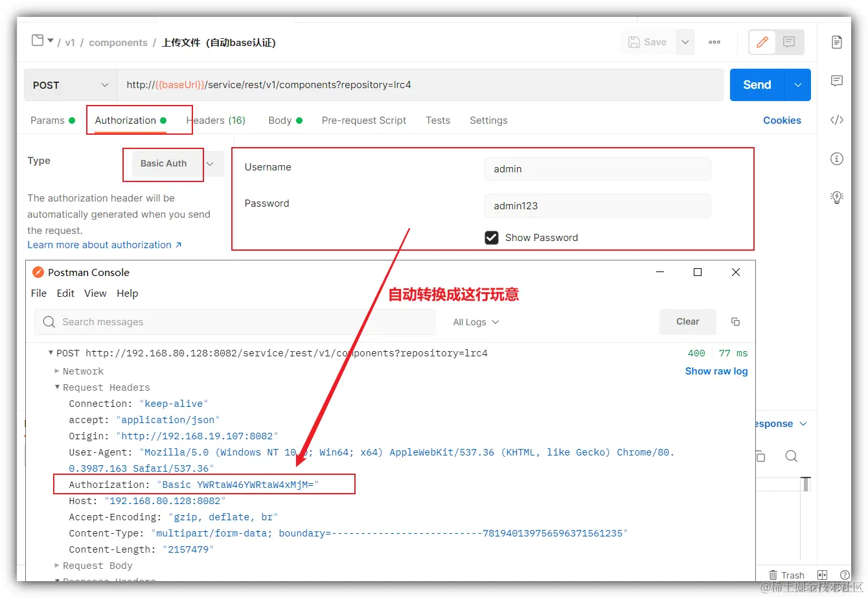Maximize the Postman Console window
The width and height of the screenshot is (868, 598).
pyautogui.click(x=698, y=272)
